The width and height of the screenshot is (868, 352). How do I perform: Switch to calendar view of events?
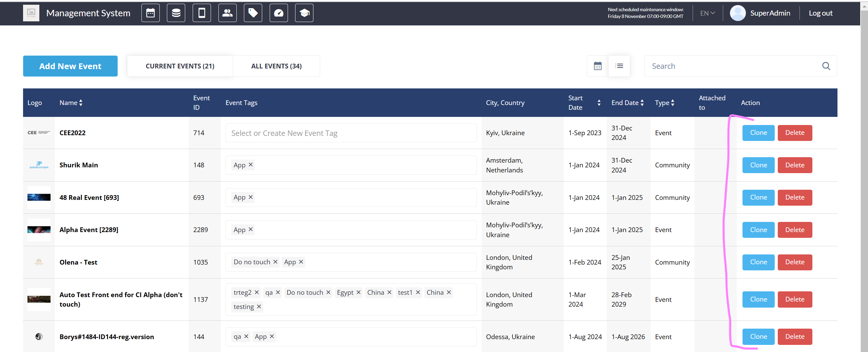coord(598,66)
